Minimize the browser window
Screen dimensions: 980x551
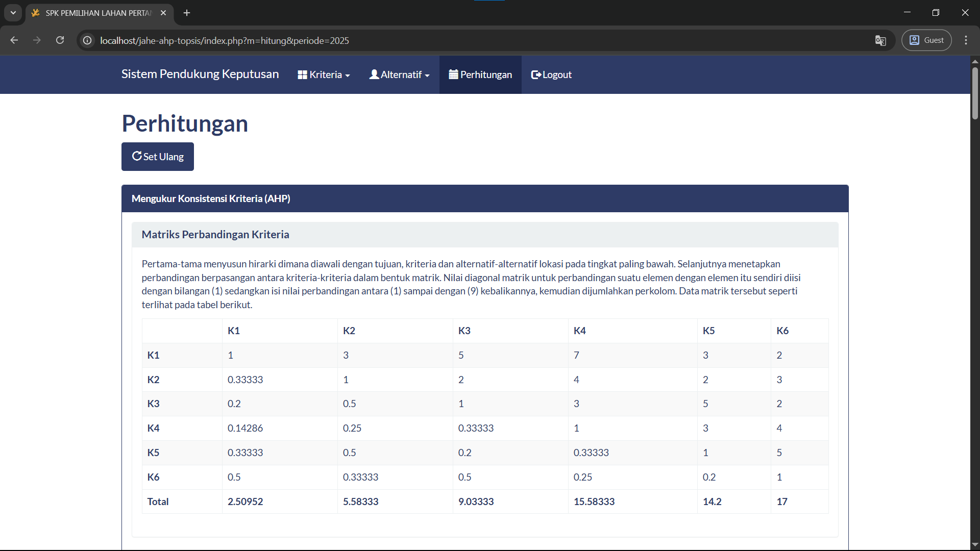[907, 13]
